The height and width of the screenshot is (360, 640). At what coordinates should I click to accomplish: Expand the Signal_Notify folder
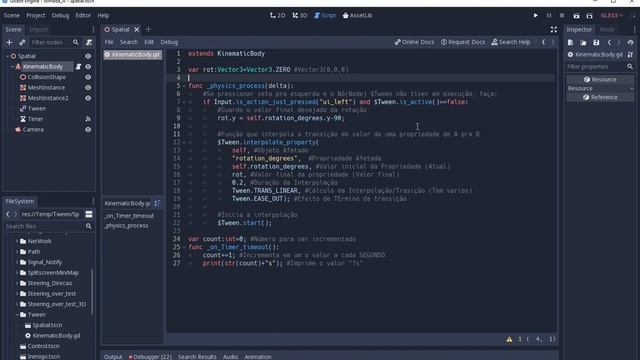coord(17,262)
